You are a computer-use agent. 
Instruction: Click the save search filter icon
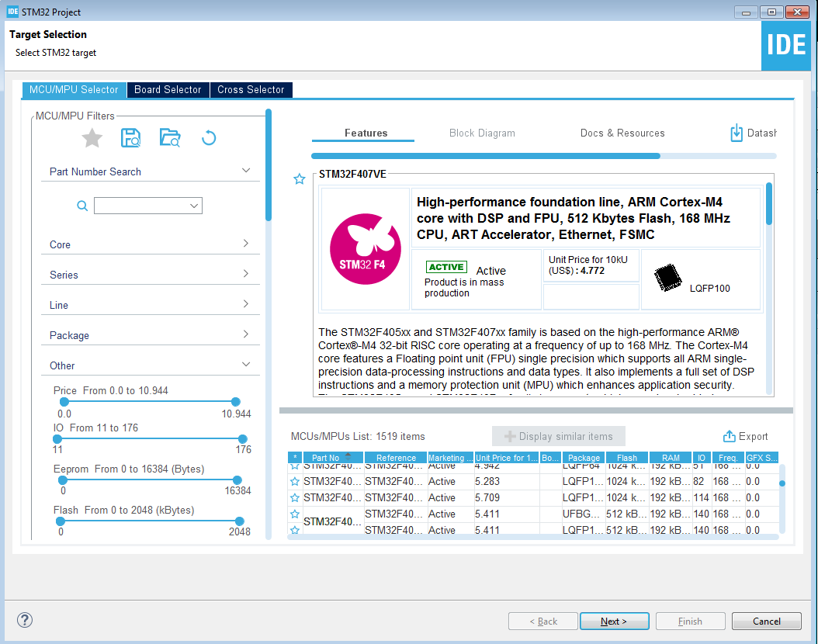pyautogui.click(x=131, y=138)
